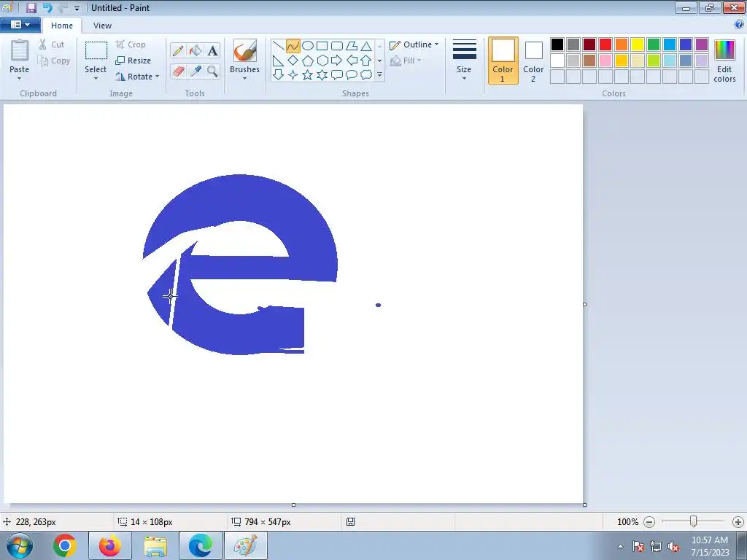The height and width of the screenshot is (560, 747).
Task: Choose the Six-point star shape
Action: click(x=322, y=75)
